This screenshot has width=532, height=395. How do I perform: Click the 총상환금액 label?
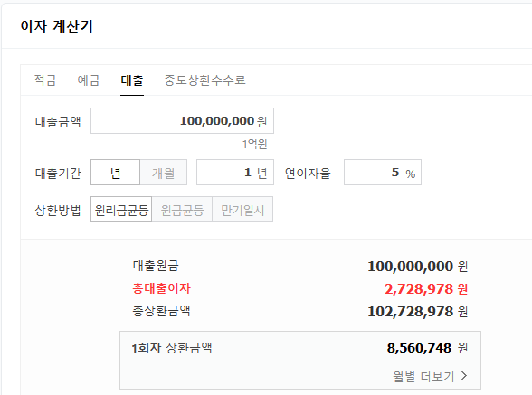coord(161,311)
